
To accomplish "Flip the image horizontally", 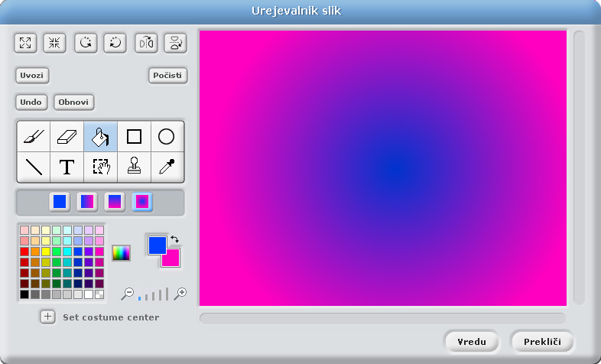I will pyautogui.click(x=145, y=43).
